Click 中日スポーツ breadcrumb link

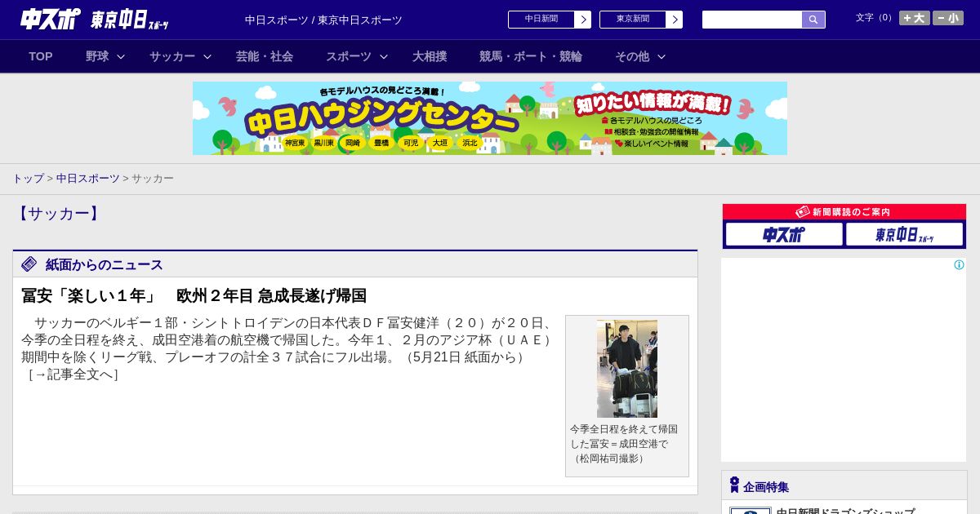point(88,178)
